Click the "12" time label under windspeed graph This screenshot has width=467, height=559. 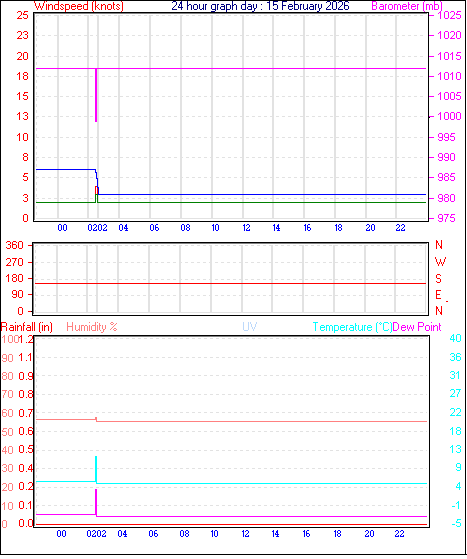[x=246, y=228]
